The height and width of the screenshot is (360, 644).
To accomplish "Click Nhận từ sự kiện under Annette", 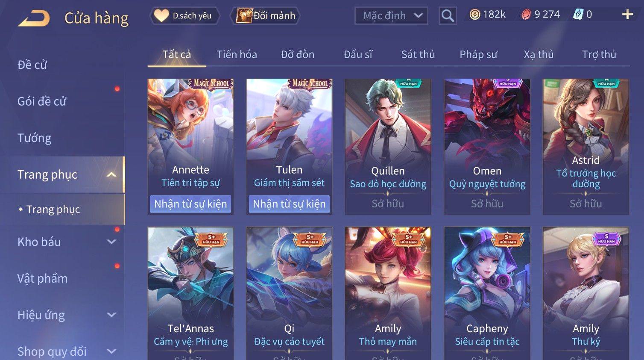I will pos(190,204).
